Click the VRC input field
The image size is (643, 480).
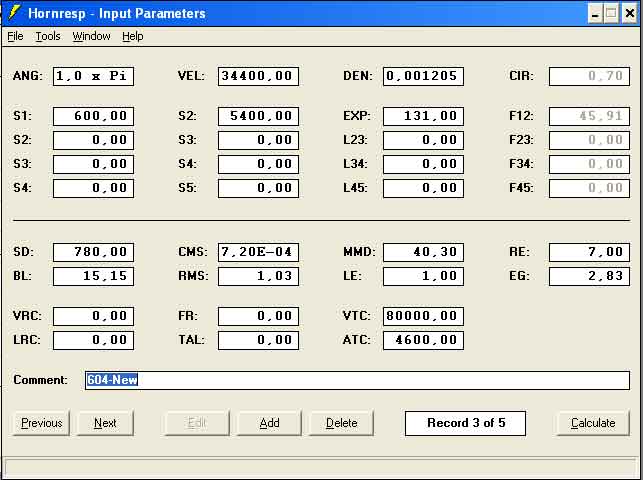pyautogui.click(x=93, y=316)
